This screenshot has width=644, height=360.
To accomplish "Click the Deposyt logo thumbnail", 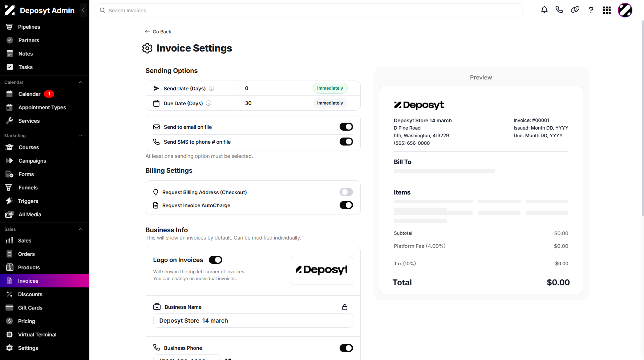I will (x=321, y=270).
